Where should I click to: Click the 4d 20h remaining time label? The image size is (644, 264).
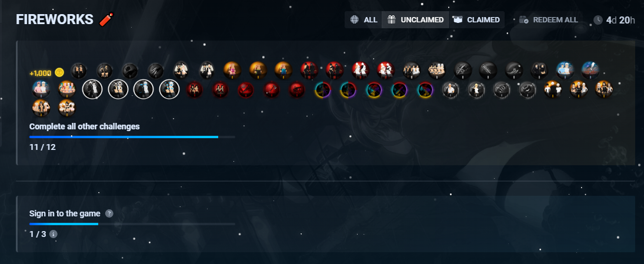tap(620, 20)
